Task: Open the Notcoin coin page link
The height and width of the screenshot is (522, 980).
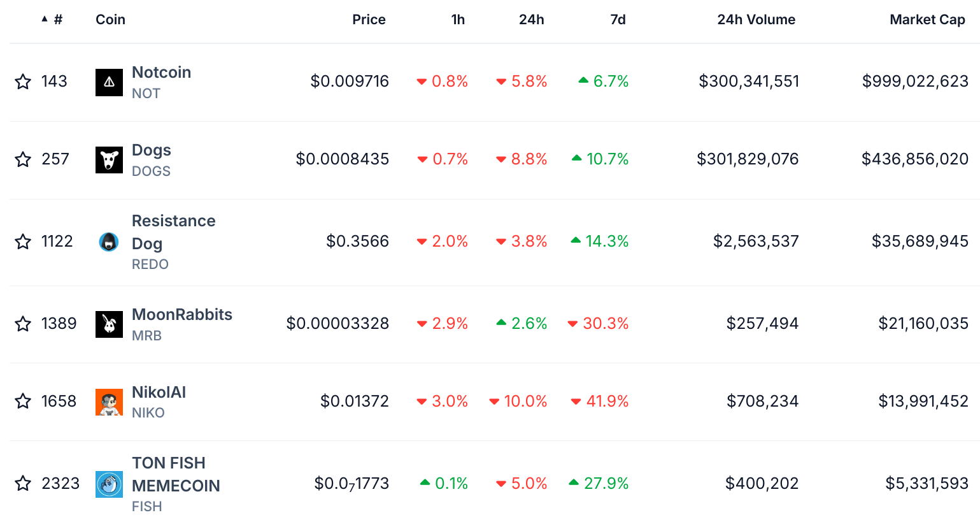Action: pyautogui.click(x=161, y=73)
